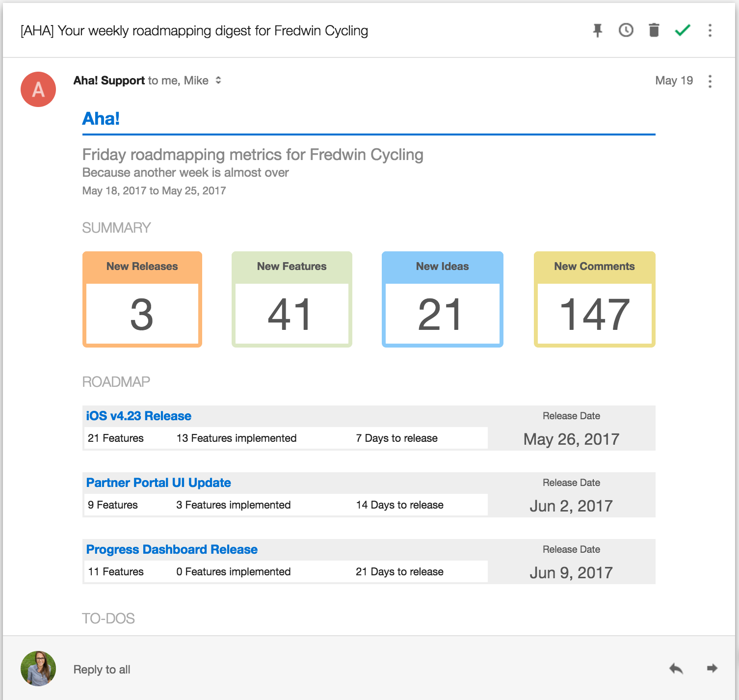The image size is (739, 700).
Task: Click the user profile photo in the reply bar
Action: [38, 669]
